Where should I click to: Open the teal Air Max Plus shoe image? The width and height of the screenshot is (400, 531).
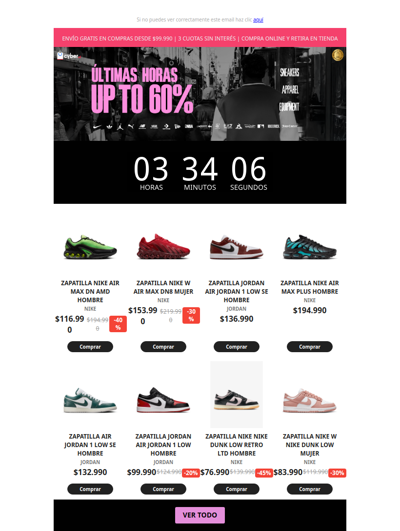point(310,247)
